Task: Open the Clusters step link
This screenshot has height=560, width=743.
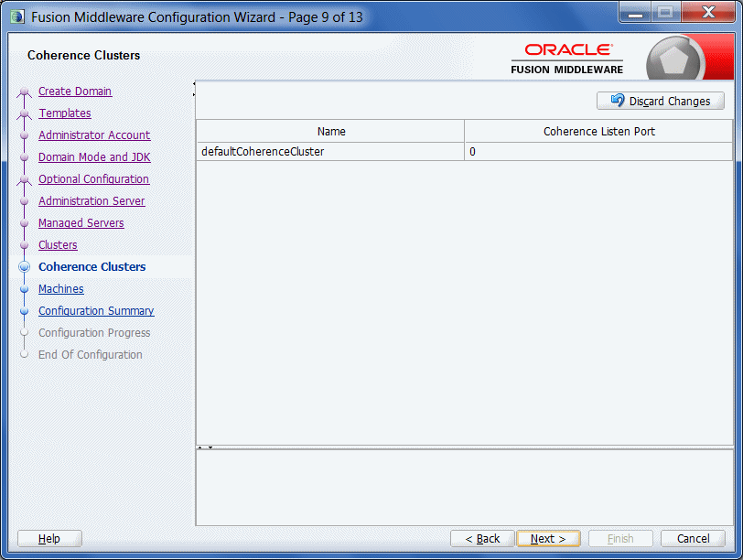Action: [x=58, y=245]
